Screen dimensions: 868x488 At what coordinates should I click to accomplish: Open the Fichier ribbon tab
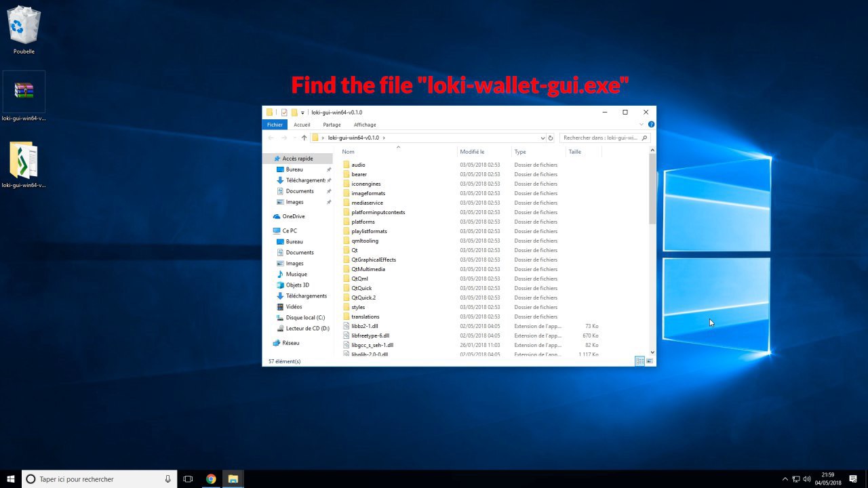click(x=275, y=125)
